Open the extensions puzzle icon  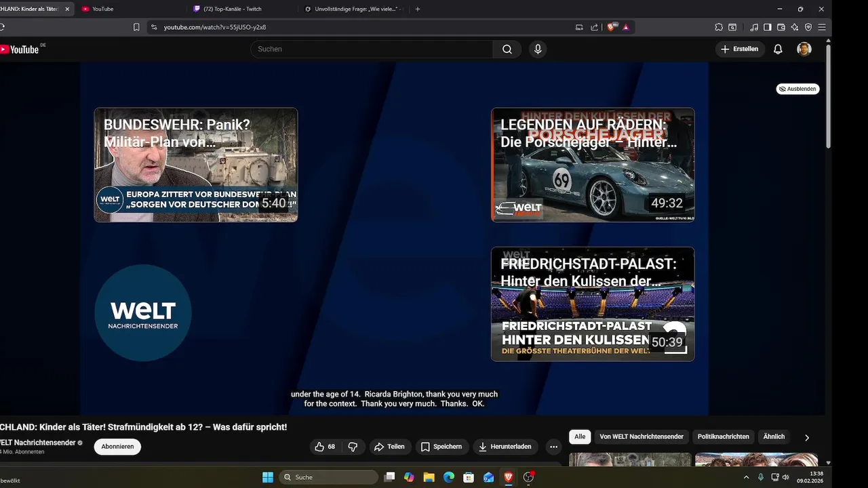point(719,27)
